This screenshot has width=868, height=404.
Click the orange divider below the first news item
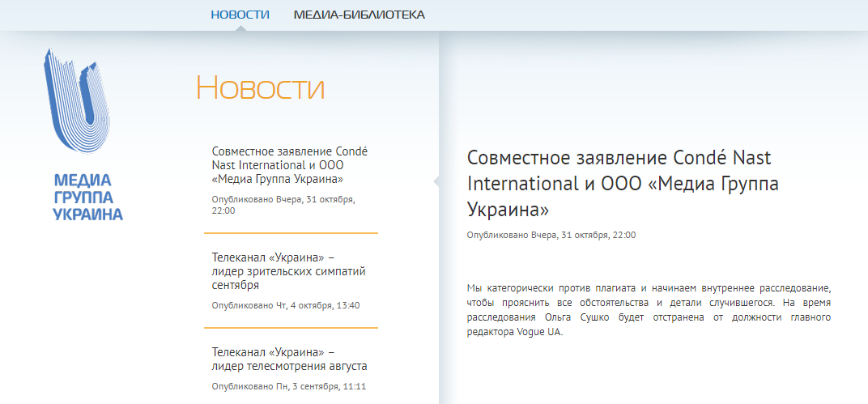(291, 233)
